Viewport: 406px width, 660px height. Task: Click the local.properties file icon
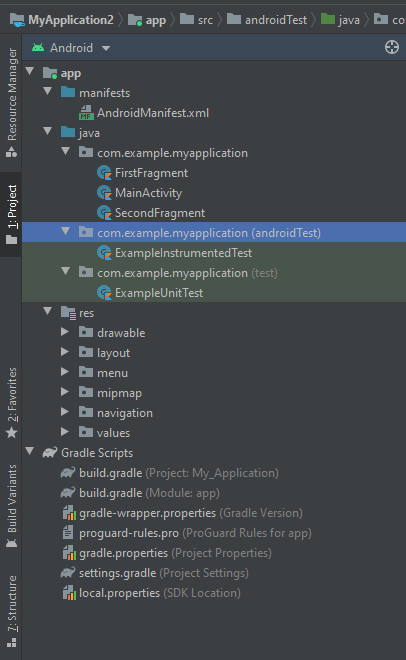point(69,593)
